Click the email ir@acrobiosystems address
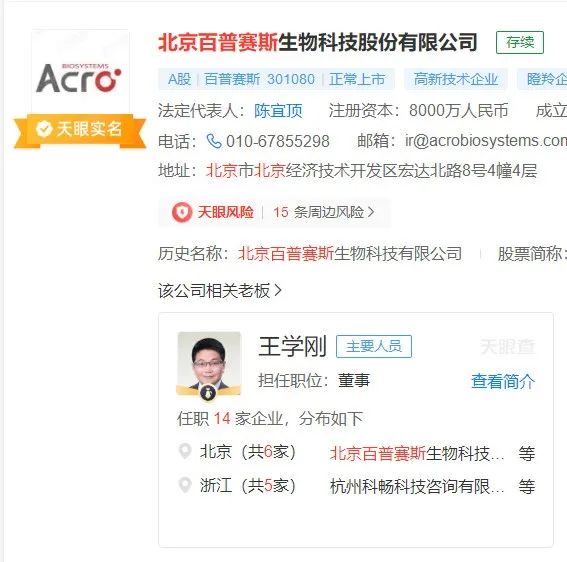 point(486,141)
